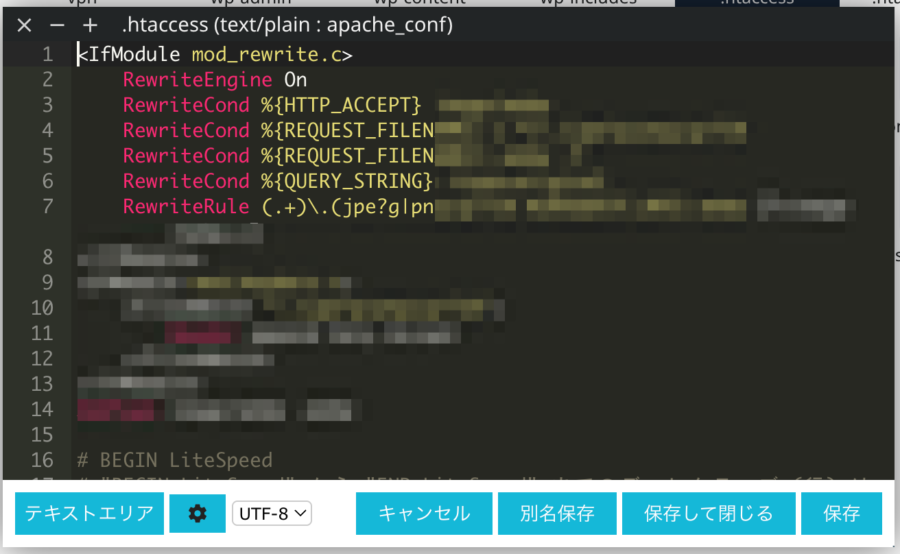Minimize the editor with the minus icon
900x554 pixels.
[x=57, y=25]
